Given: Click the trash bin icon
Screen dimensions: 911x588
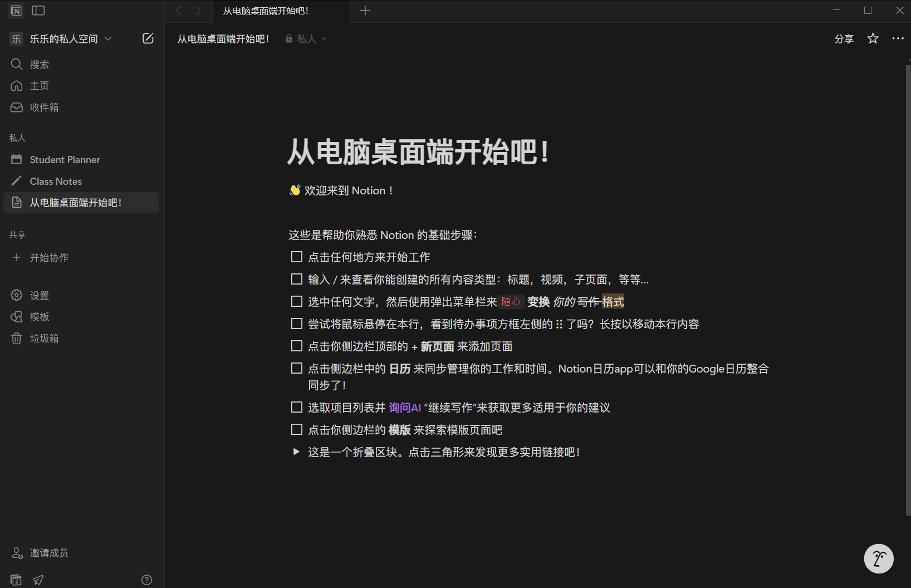Looking at the screenshot, I should pos(17,339).
